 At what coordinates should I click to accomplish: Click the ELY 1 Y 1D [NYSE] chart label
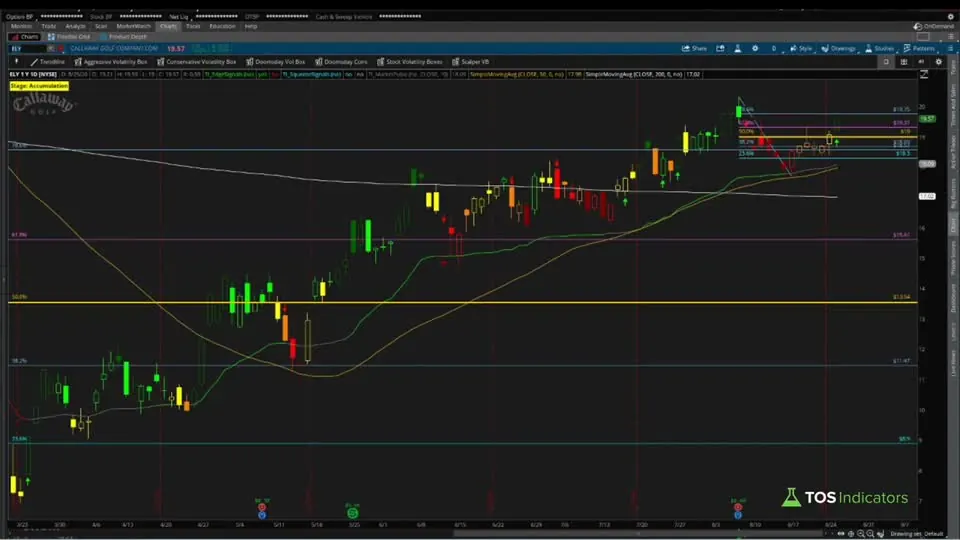33,74
